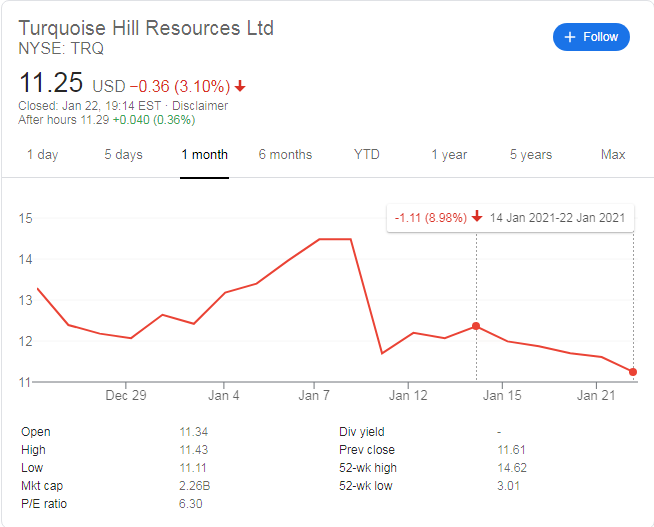This screenshot has width=654, height=527.
Task: Show the Max range chart
Action: tap(613, 155)
